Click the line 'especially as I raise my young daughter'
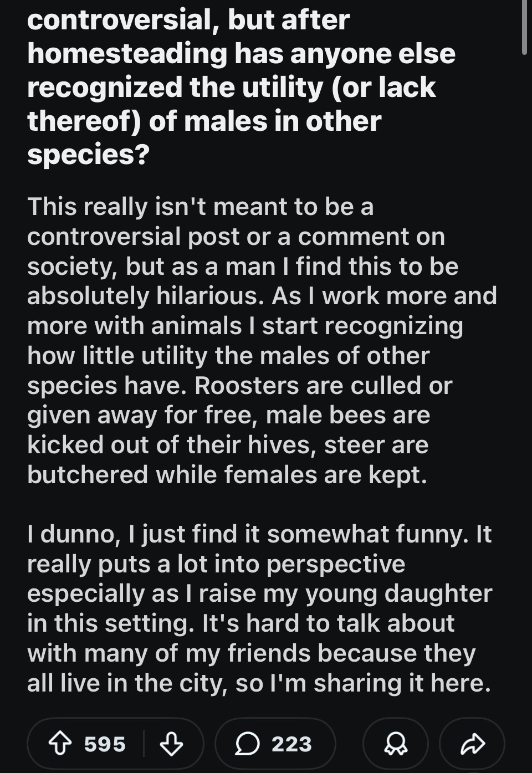 (x=259, y=593)
